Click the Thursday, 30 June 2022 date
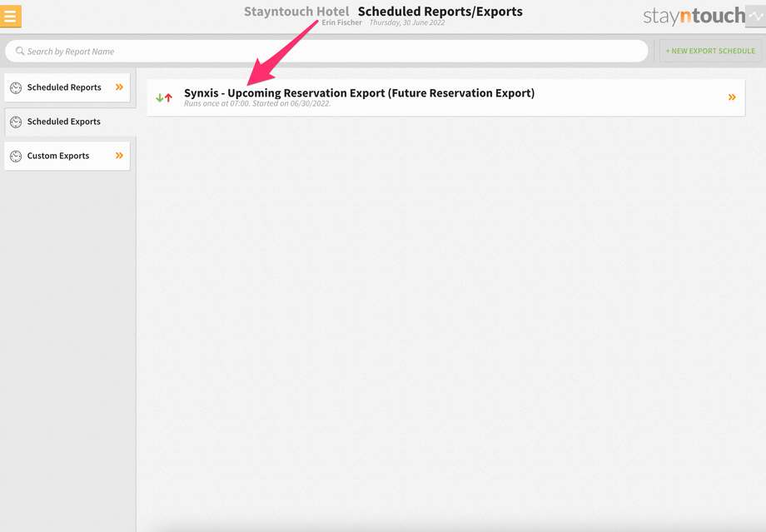766x532 pixels. (x=407, y=22)
